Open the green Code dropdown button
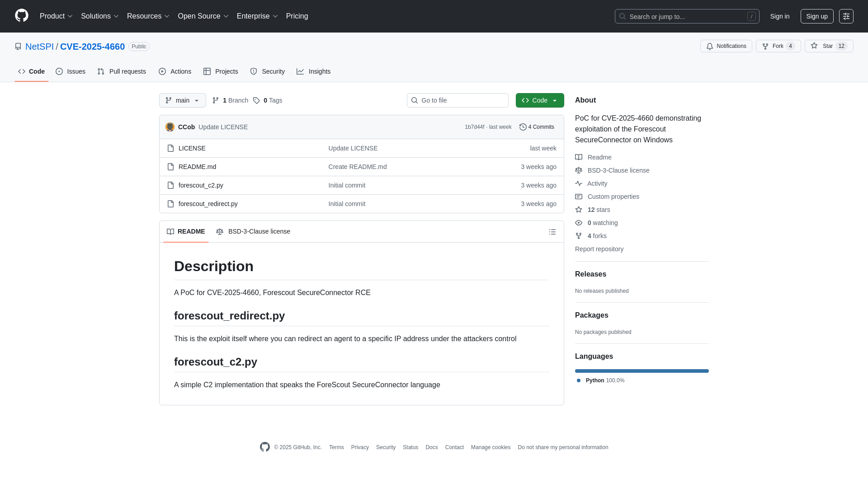Image resolution: width=868 pixels, height=488 pixels. click(540, 100)
